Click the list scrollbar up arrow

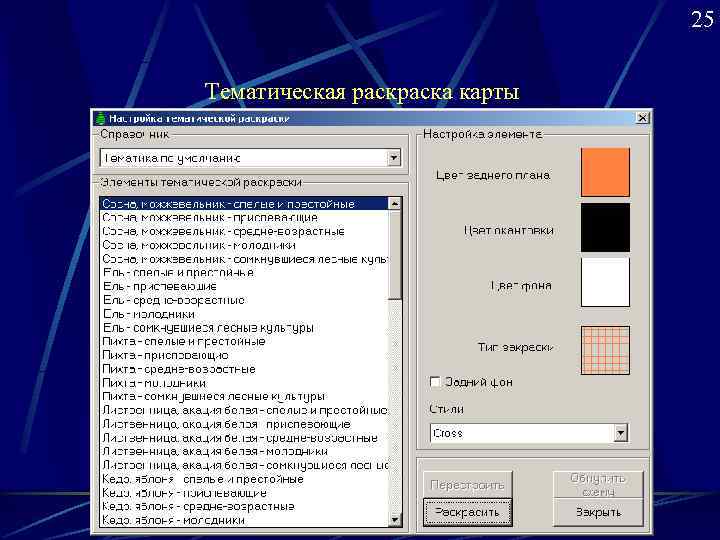pyautogui.click(x=395, y=203)
